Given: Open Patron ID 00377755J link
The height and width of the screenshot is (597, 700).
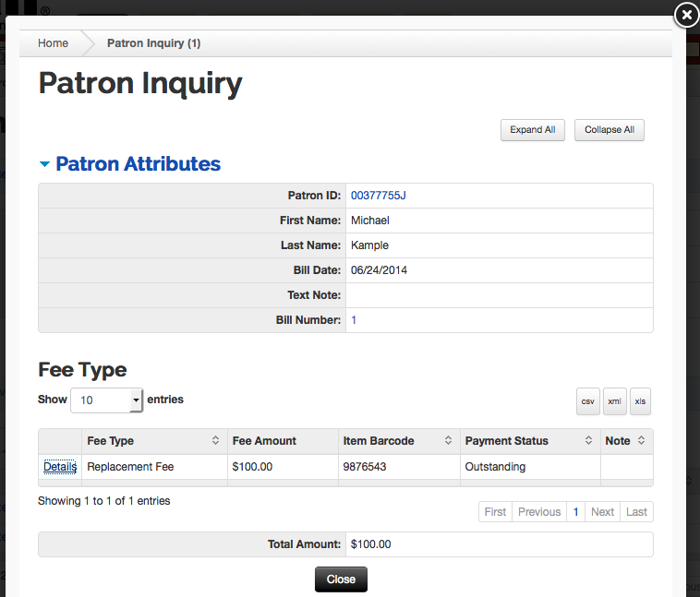Looking at the screenshot, I should tap(378, 196).
